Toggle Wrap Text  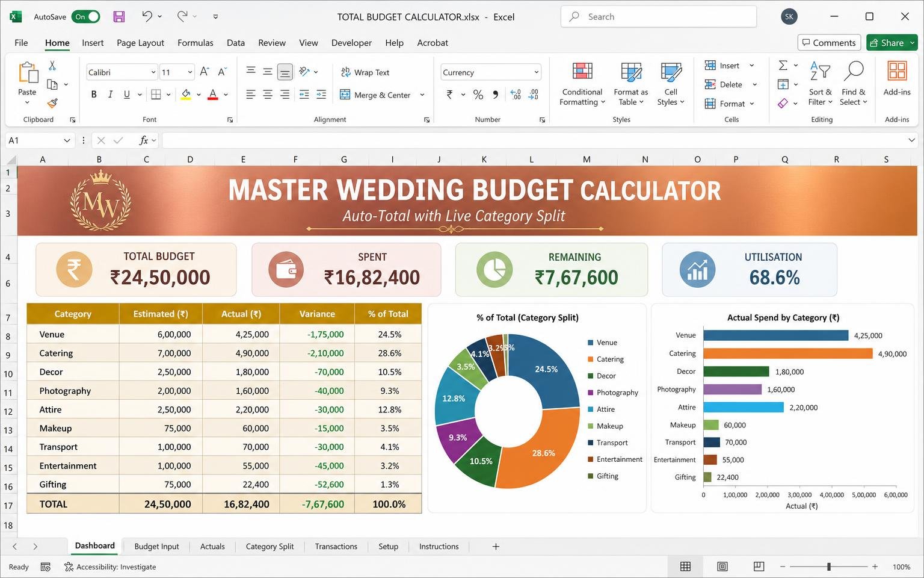365,72
